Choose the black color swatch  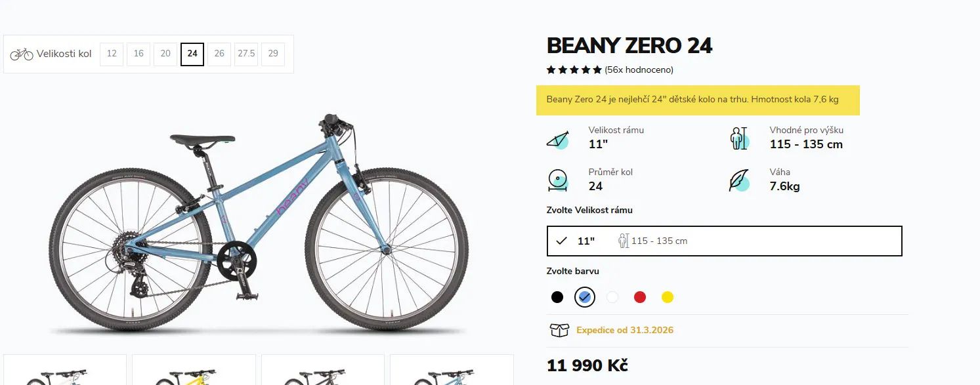557,297
